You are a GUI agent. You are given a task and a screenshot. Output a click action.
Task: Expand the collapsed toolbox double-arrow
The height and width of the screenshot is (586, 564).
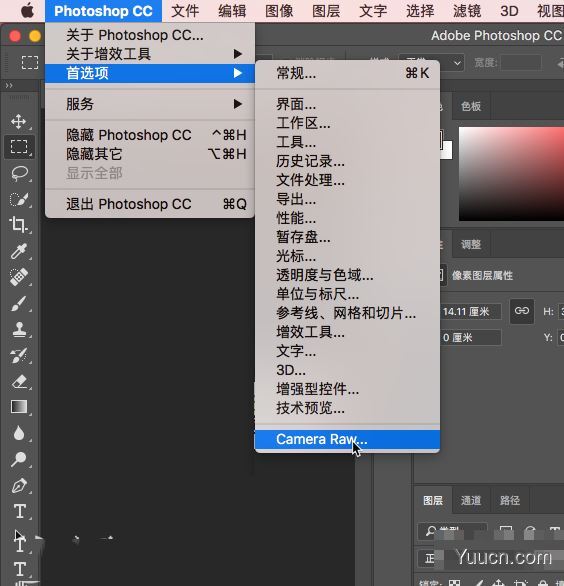click(x=9, y=86)
